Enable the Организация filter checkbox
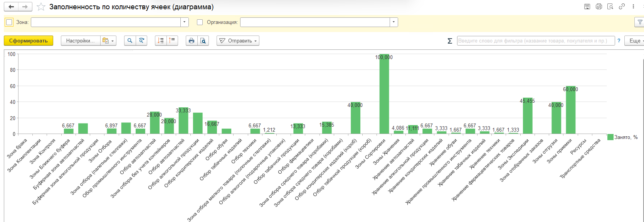This screenshot has width=644, height=222. 200,22
